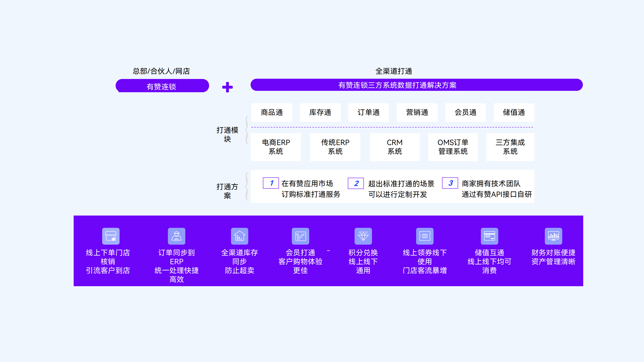Click the checkmark card icon above 会员打通
This screenshot has height=362, width=644.
tap(301, 236)
